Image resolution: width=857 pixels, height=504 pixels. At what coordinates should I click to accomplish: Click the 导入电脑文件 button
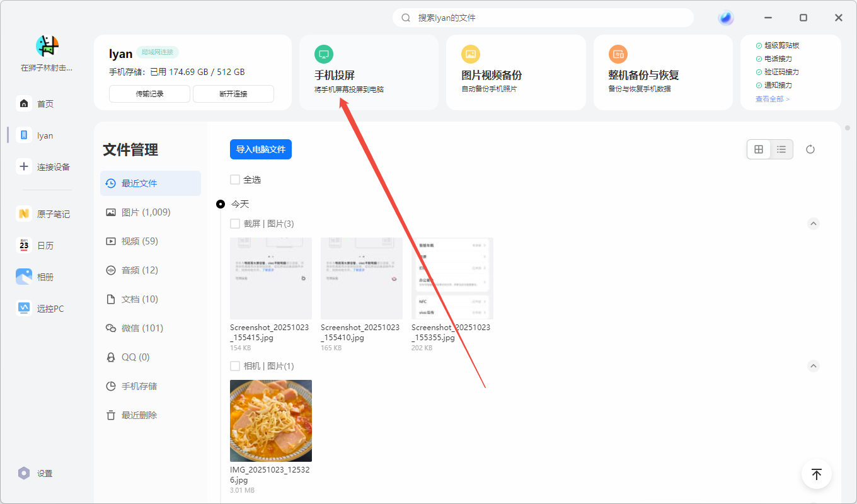click(x=260, y=149)
